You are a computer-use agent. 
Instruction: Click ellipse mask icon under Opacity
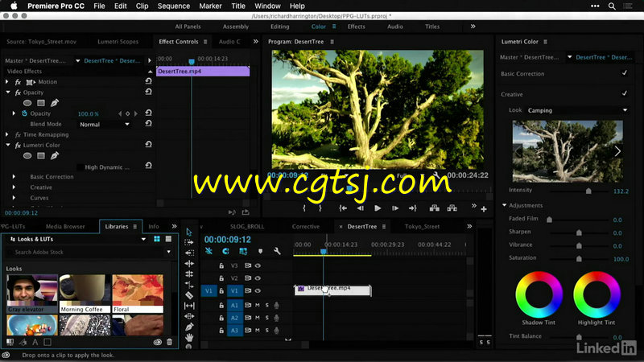27,103
